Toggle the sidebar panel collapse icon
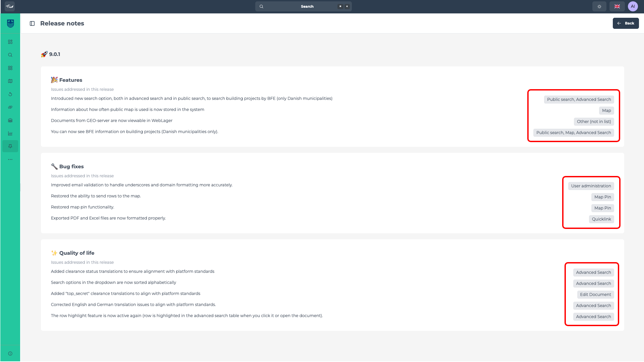644x362 pixels. (x=32, y=23)
